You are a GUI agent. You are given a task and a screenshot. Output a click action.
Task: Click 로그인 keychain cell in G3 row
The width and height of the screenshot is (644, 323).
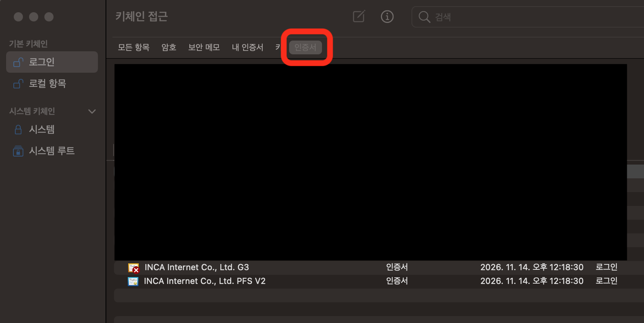(607, 267)
